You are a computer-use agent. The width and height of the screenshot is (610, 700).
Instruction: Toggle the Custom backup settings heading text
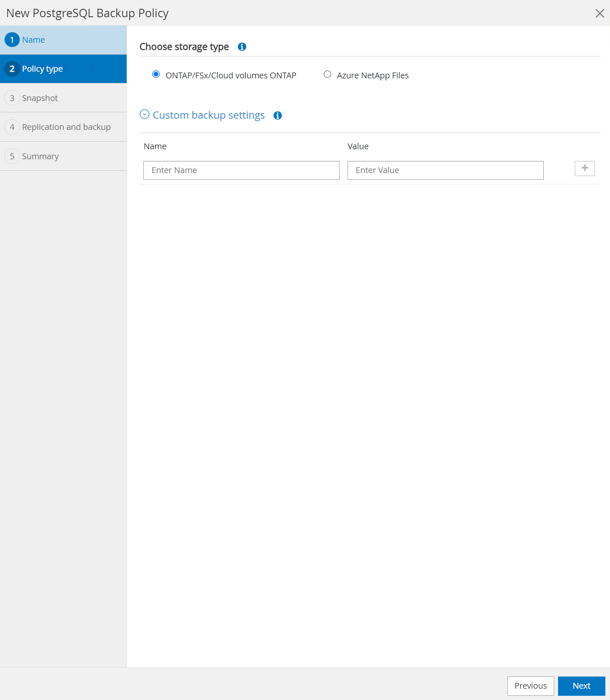208,115
